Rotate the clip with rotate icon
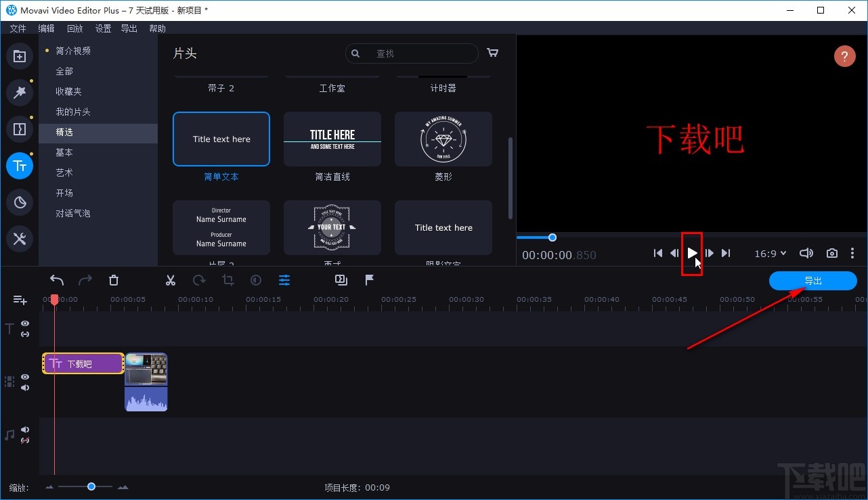The image size is (868, 500). (199, 280)
